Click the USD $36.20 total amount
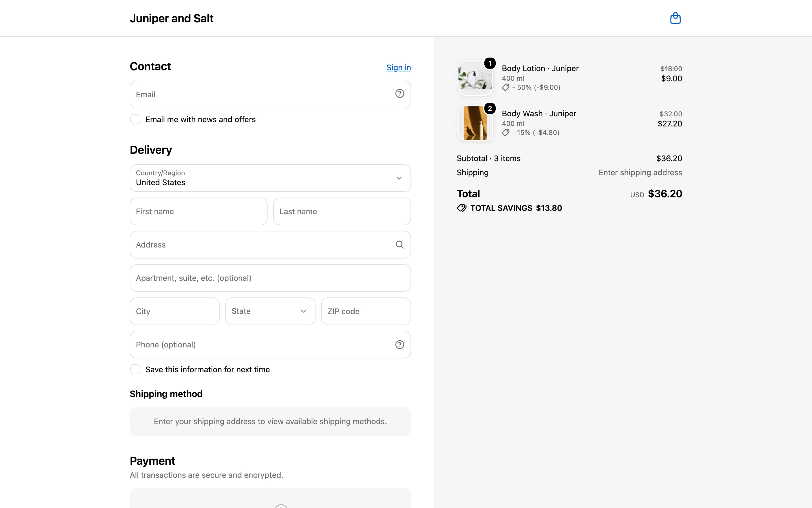The image size is (812, 508). click(x=656, y=194)
